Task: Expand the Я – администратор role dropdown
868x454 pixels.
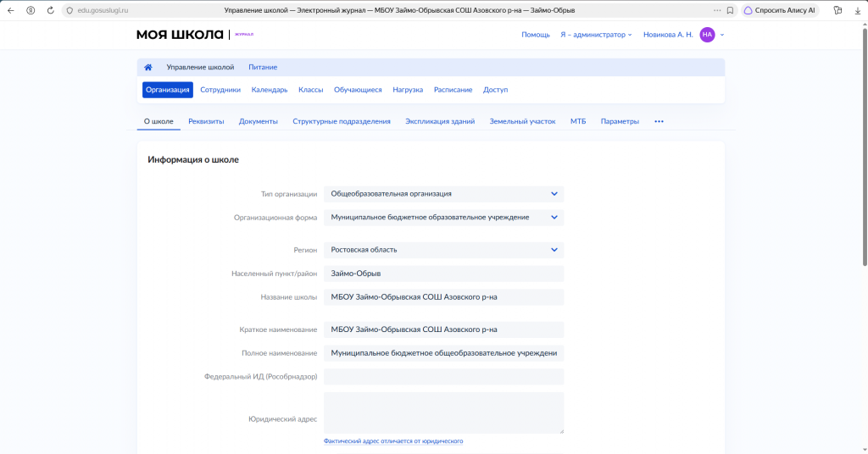Action: click(x=596, y=35)
